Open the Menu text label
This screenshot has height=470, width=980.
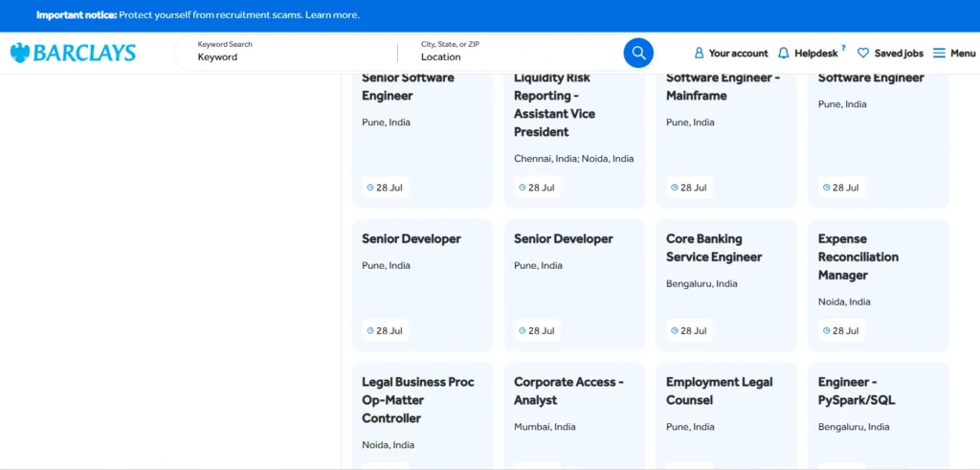pos(963,53)
